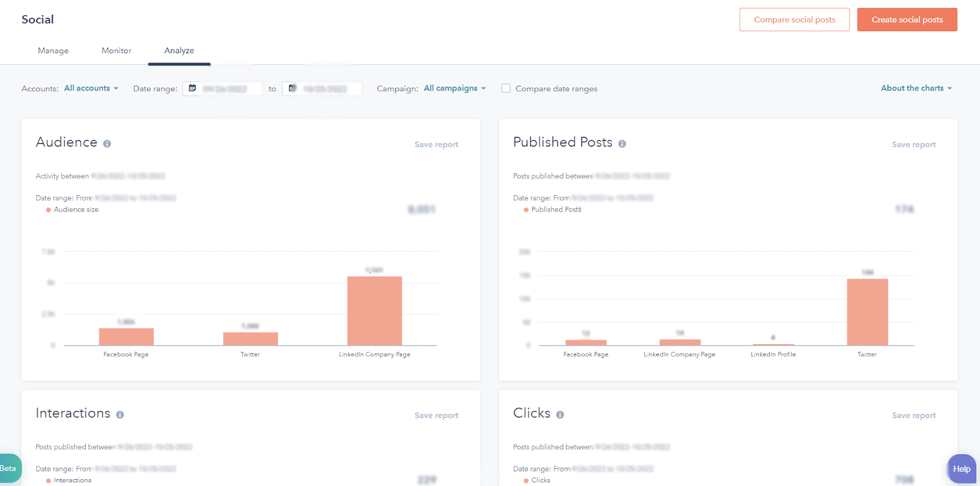
Task: Click the Published Posts legend dot
Action: (x=526, y=210)
